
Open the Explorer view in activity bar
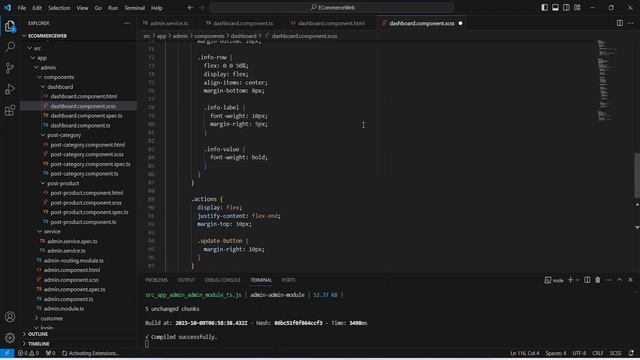[x=10, y=26]
